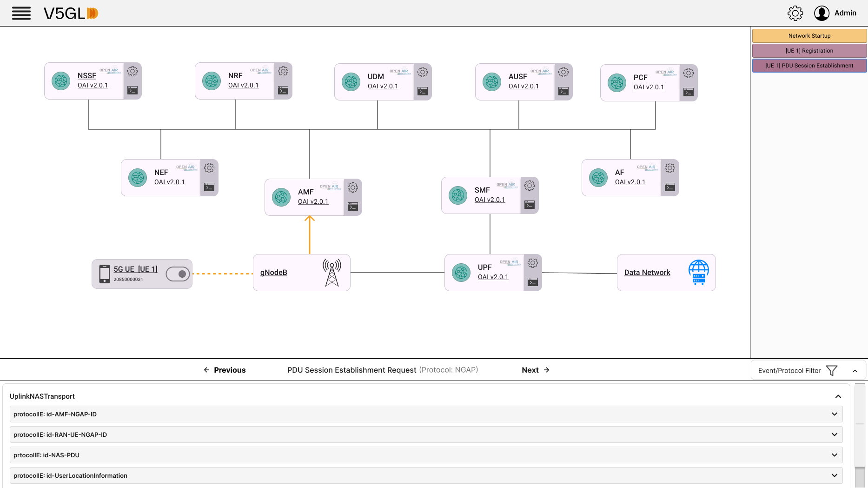Open AMF settings gear
The width and height of the screenshot is (868, 488).
point(353,187)
